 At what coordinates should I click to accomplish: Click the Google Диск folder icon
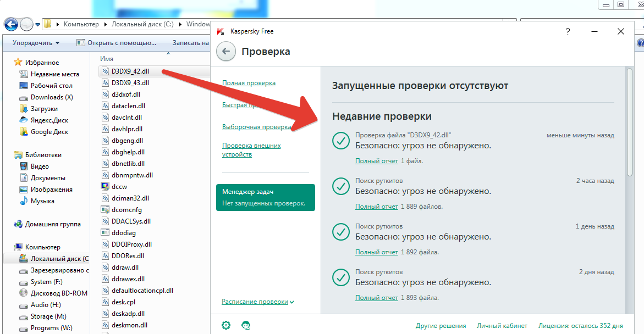24,131
